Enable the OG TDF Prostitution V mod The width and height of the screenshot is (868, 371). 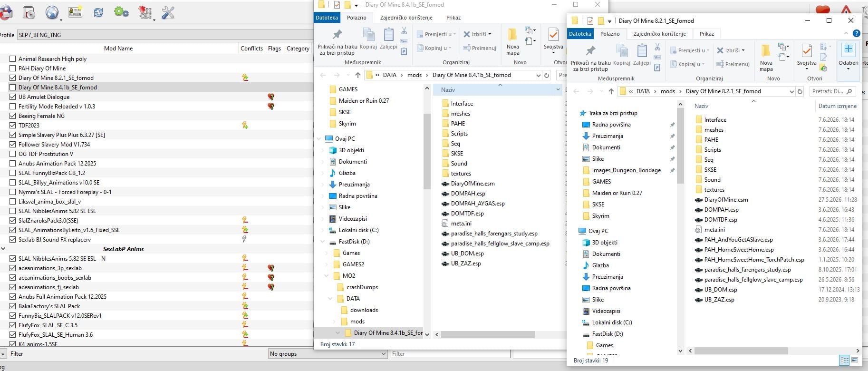pyautogui.click(x=13, y=154)
